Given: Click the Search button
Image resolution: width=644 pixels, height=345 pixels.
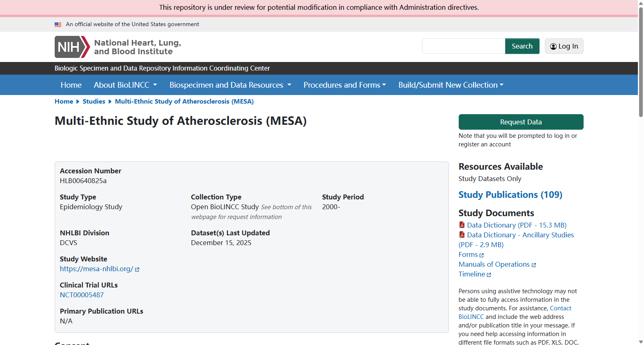Looking at the screenshot, I should coord(522,46).
